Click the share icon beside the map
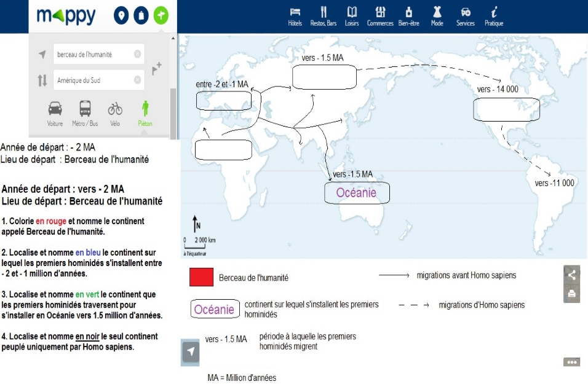The width and height of the screenshot is (588, 384). click(572, 275)
